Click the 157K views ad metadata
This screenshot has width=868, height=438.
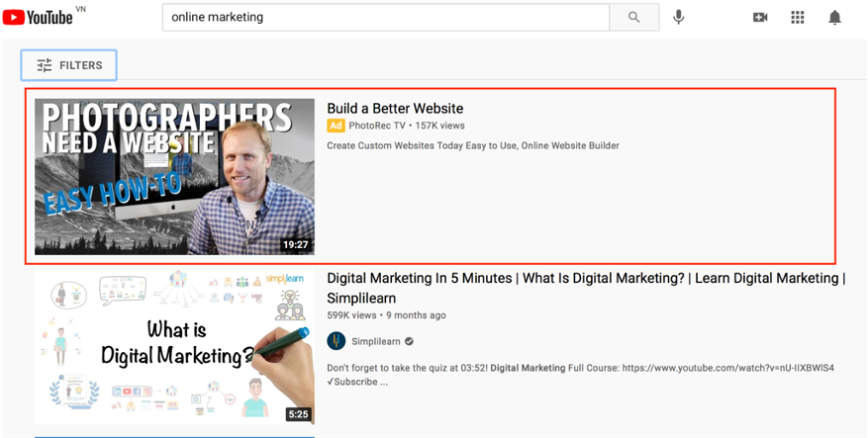click(x=440, y=126)
